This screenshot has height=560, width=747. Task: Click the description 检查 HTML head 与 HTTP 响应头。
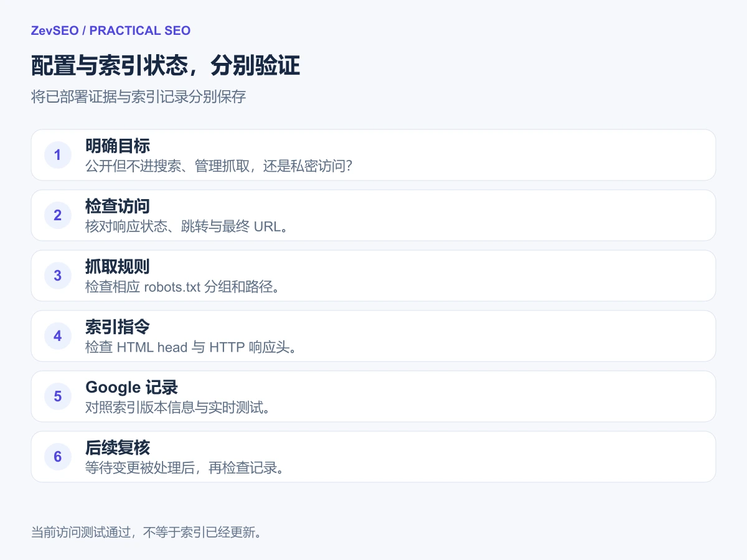(x=190, y=347)
